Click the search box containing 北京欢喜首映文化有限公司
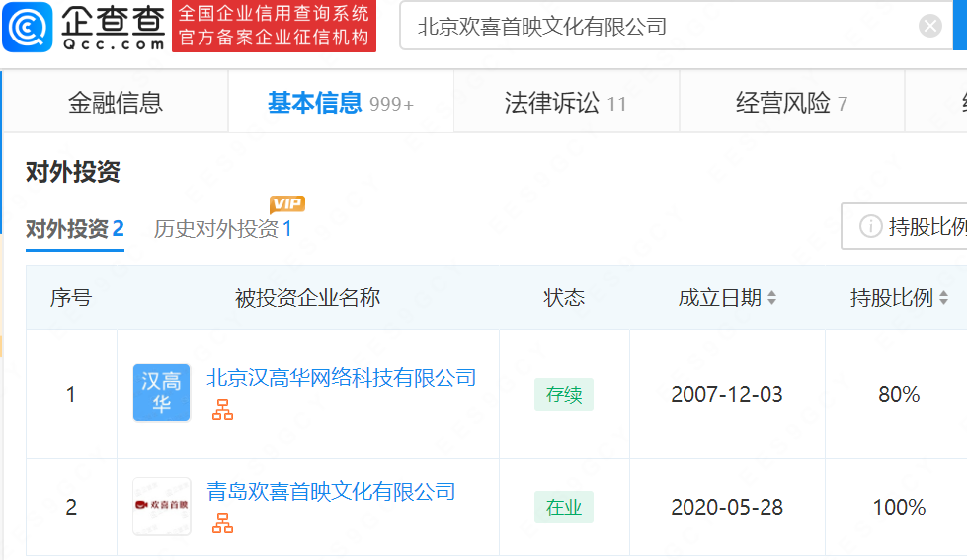Image resolution: width=967 pixels, height=560 pixels. [676, 26]
